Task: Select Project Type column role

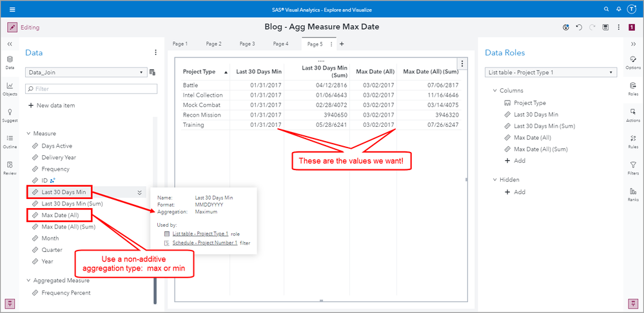Action: pyautogui.click(x=530, y=103)
